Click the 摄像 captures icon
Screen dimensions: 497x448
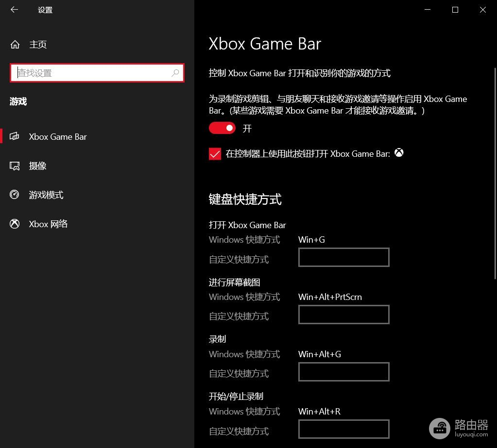[x=14, y=166]
